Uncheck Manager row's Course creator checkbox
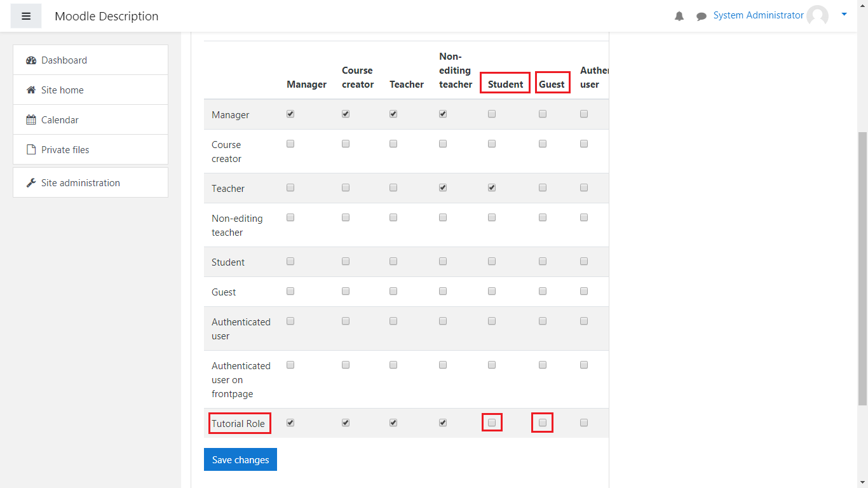The width and height of the screenshot is (868, 488). [x=346, y=114]
